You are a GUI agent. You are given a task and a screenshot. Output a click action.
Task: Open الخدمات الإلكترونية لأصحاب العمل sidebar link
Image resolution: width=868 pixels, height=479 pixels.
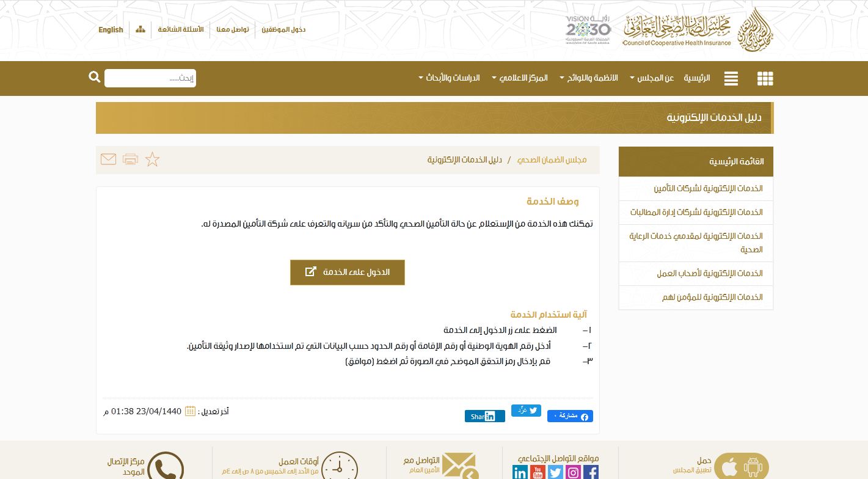pyautogui.click(x=709, y=273)
